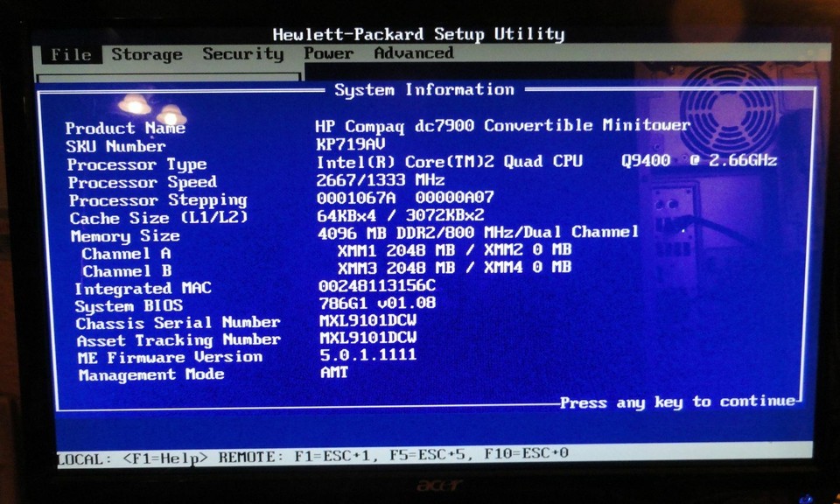Select the Security menu

[x=242, y=54]
